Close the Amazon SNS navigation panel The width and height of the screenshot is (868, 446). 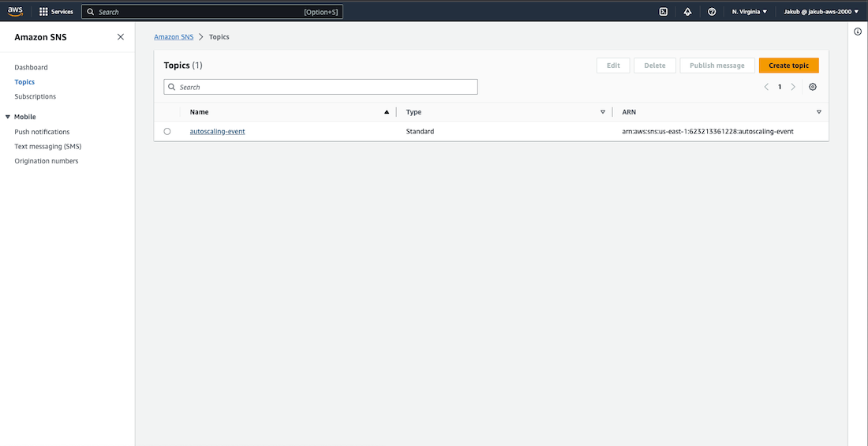(x=121, y=37)
